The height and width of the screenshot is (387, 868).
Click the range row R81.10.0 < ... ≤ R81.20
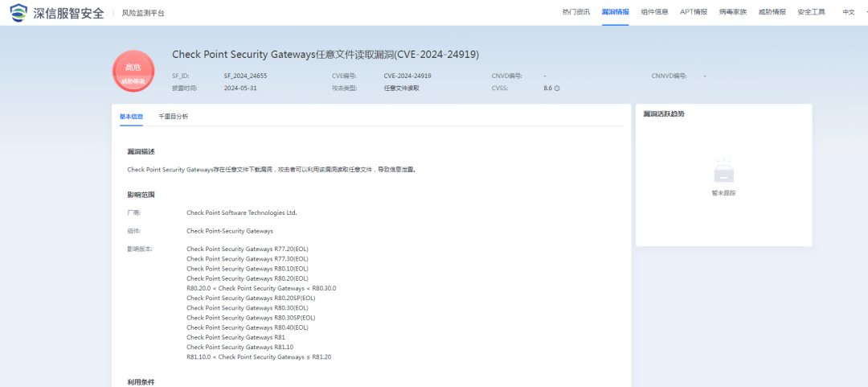[259, 357]
